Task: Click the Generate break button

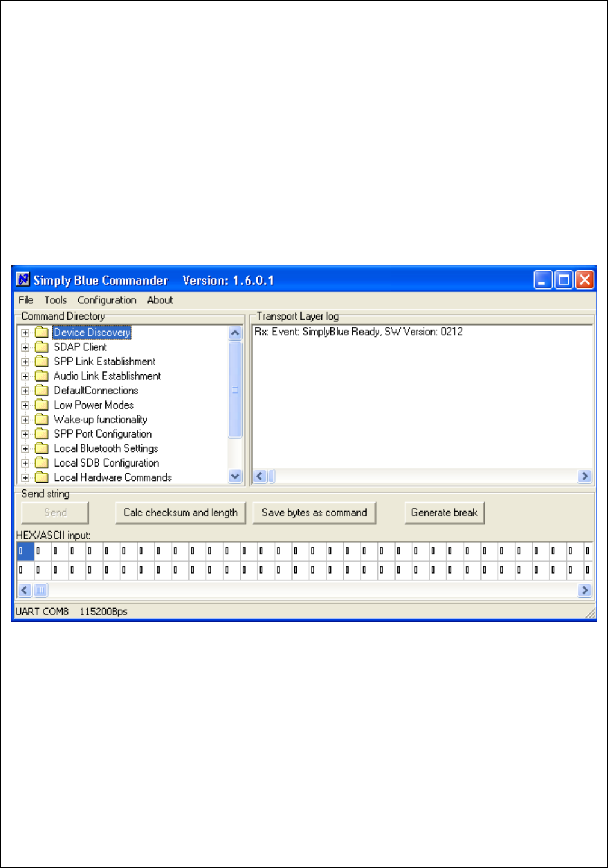Action: pyautogui.click(x=444, y=513)
